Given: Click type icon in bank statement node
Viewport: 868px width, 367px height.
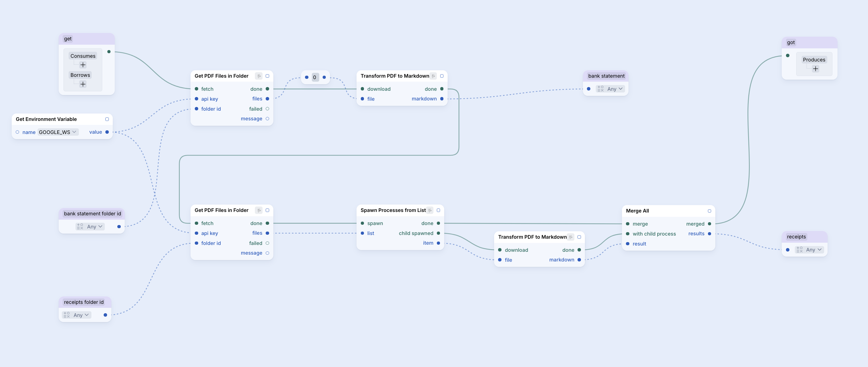Looking at the screenshot, I should [601, 89].
